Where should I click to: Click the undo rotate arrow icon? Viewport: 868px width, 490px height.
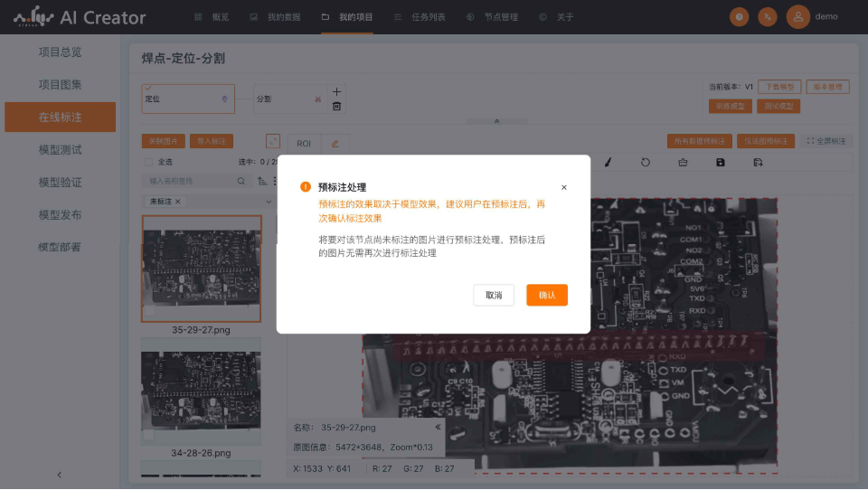point(646,163)
